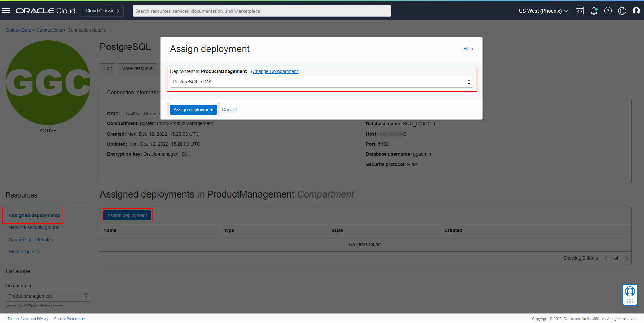Go to next page of deployments table
The width and height of the screenshot is (644, 323).
pos(627,258)
